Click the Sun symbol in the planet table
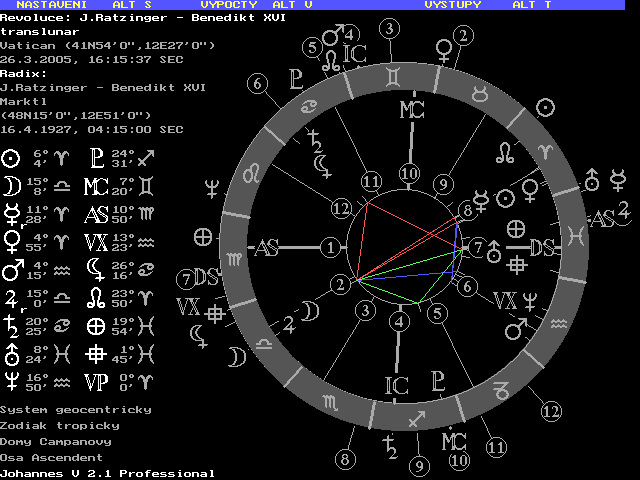Viewport: 640px width, 480px height. pyautogui.click(x=11, y=158)
